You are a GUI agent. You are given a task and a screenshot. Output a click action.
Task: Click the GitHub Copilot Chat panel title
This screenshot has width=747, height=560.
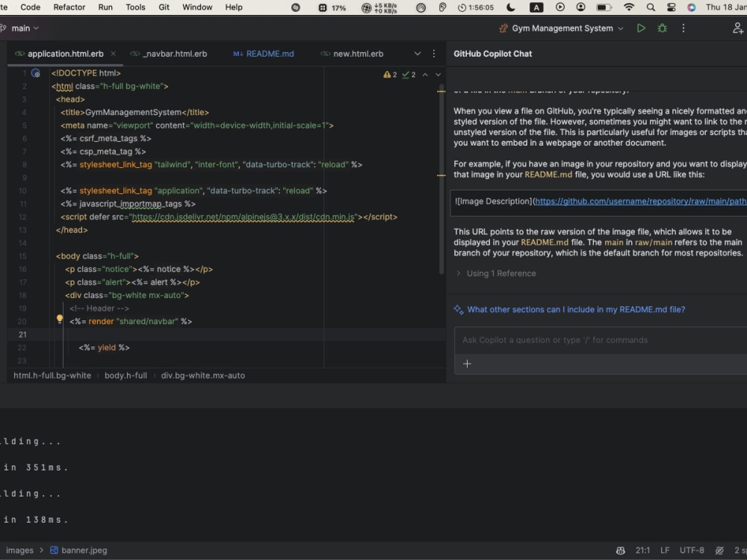coord(492,54)
